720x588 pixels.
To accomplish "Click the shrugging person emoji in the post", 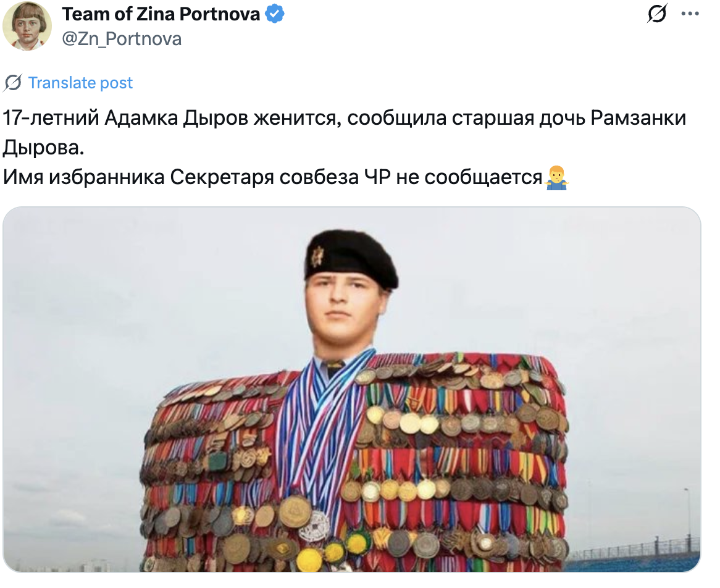I will 556,178.
